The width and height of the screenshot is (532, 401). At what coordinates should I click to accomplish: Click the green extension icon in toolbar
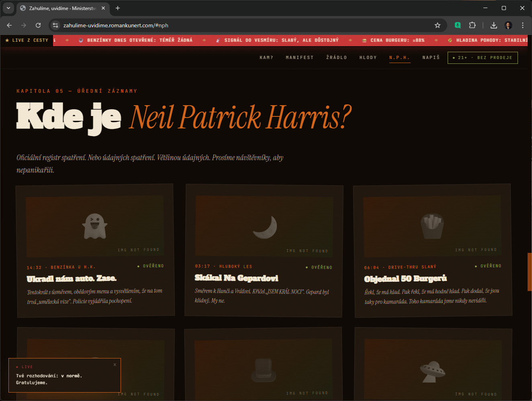[x=458, y=25]
